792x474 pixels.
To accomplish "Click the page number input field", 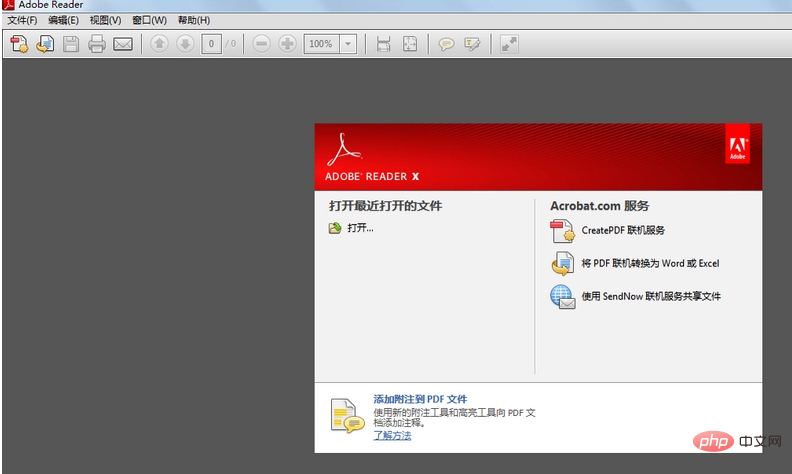I will point(211,44).
